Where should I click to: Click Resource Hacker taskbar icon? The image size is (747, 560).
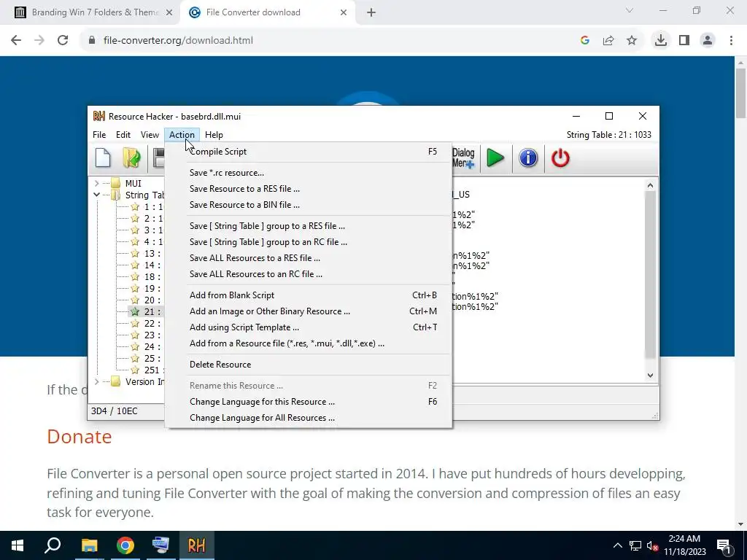(196, 545)
